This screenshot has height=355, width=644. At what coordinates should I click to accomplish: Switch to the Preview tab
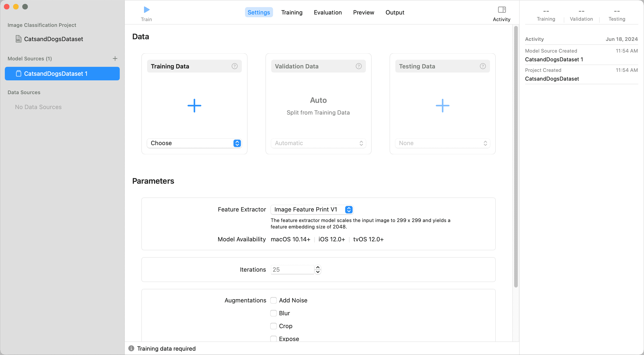tap(363, 12)
